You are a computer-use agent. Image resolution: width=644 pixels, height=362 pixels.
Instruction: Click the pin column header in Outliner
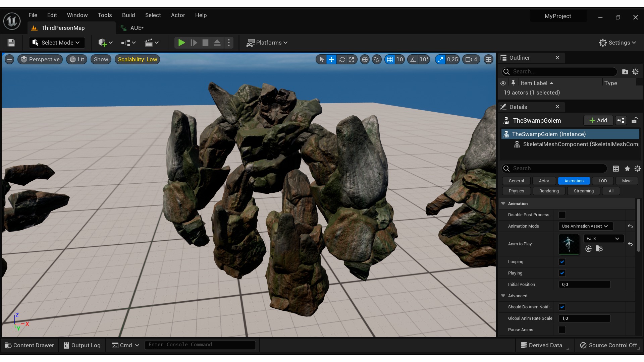click(513, 83)
